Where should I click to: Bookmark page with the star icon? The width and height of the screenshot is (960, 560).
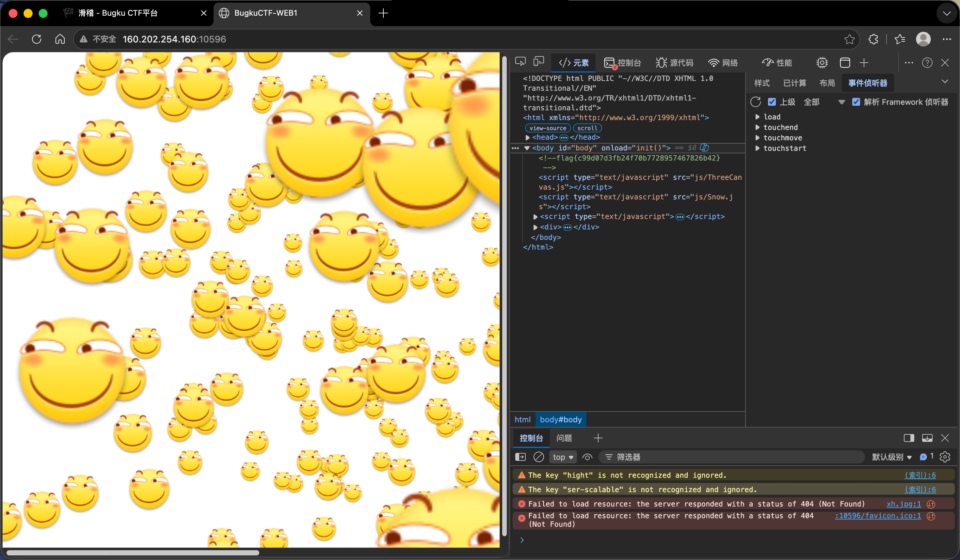[849, 39]
